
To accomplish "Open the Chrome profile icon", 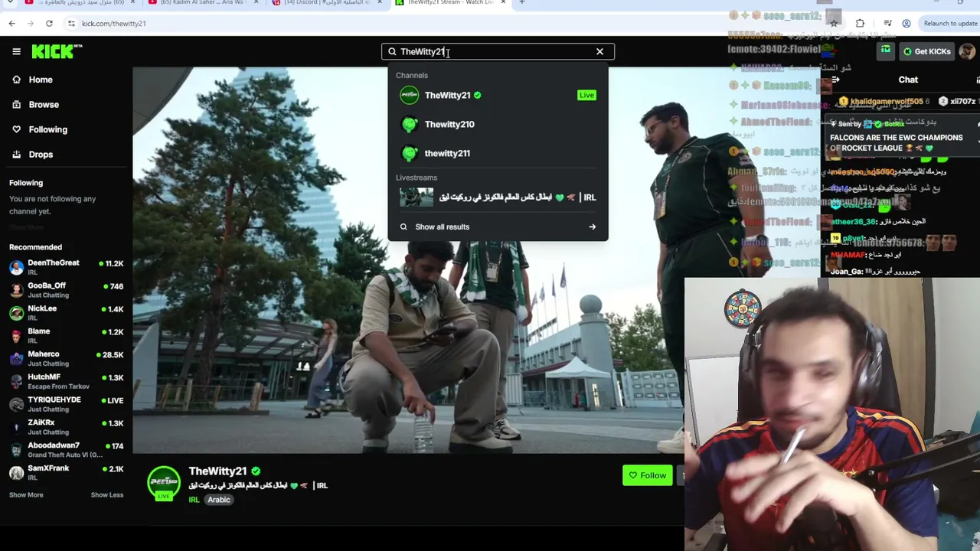I will pyautogui.click(x=906, y=23).
